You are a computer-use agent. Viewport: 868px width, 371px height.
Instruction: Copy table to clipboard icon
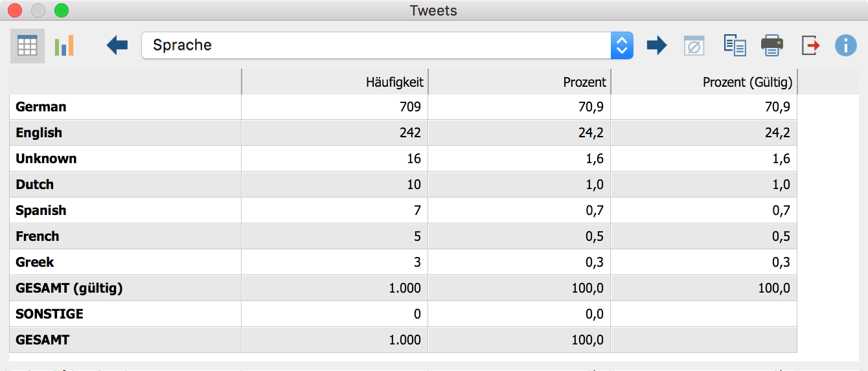pos(735,45)
